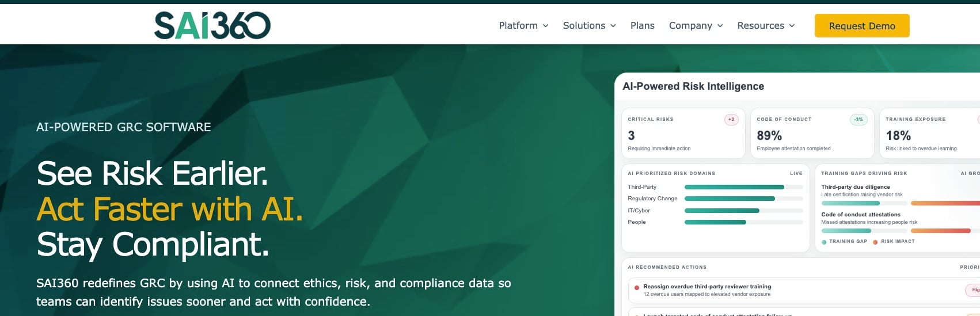Go to the Plans page

click(642, 25)
